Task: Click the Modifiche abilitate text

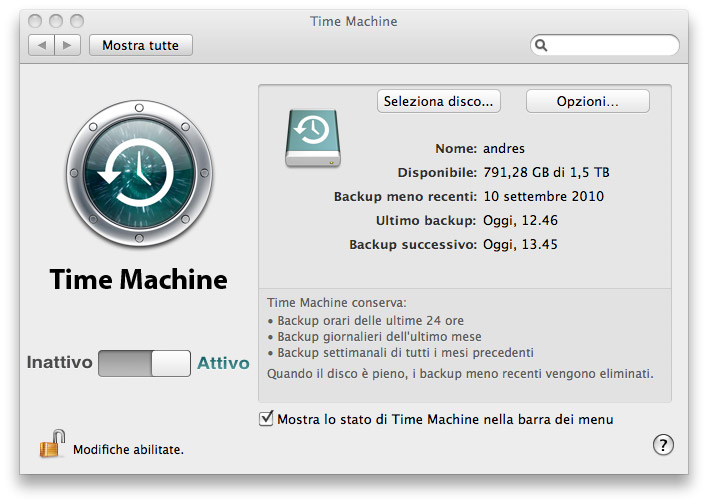Action: tap(128, 450)
